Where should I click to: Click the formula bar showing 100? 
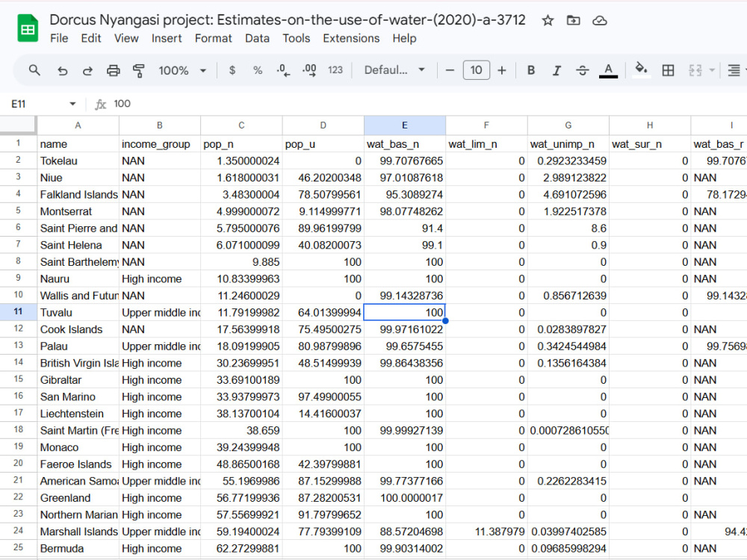point(429,104)
